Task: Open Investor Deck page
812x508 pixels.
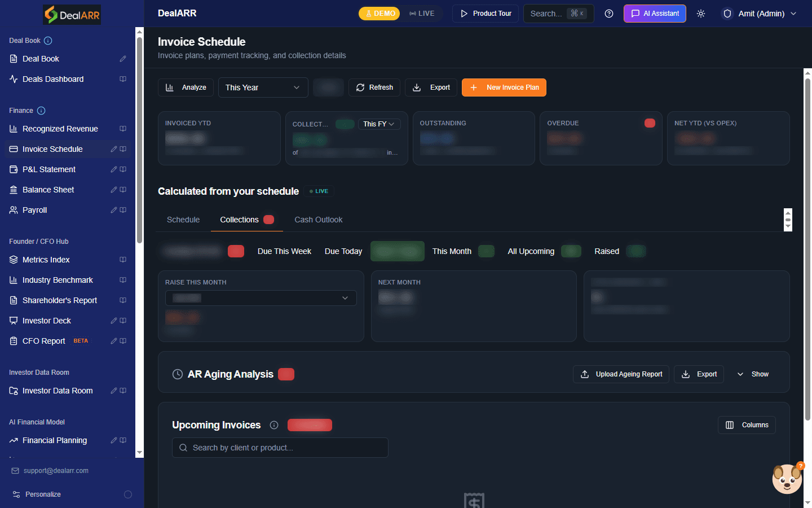Action: coord(47,321)
